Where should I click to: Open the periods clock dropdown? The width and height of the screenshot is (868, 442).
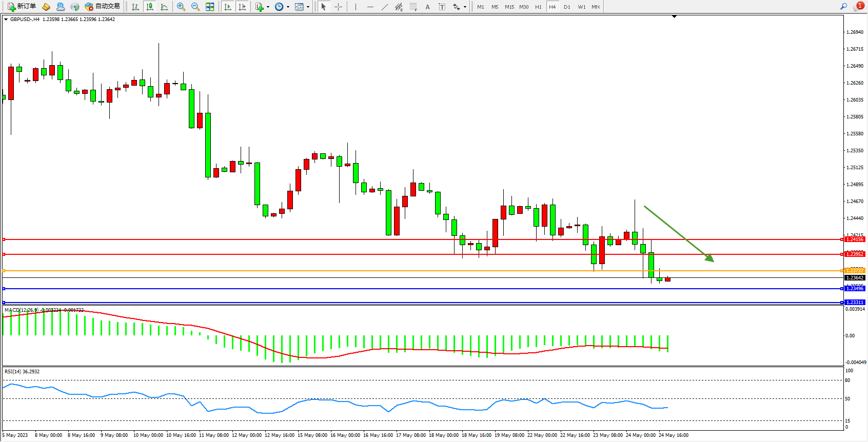[288, 7]
